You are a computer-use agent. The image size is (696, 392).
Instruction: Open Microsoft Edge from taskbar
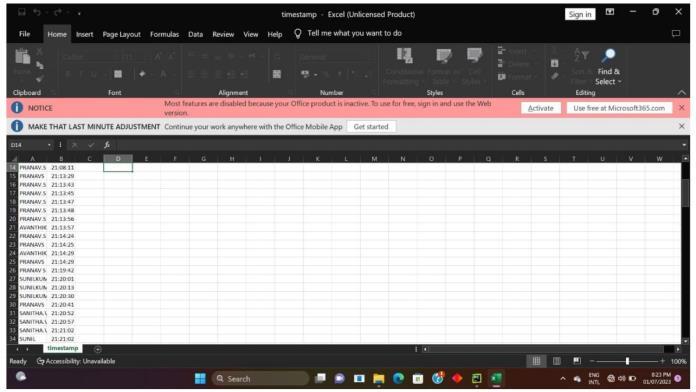click(x=398, y=378)
